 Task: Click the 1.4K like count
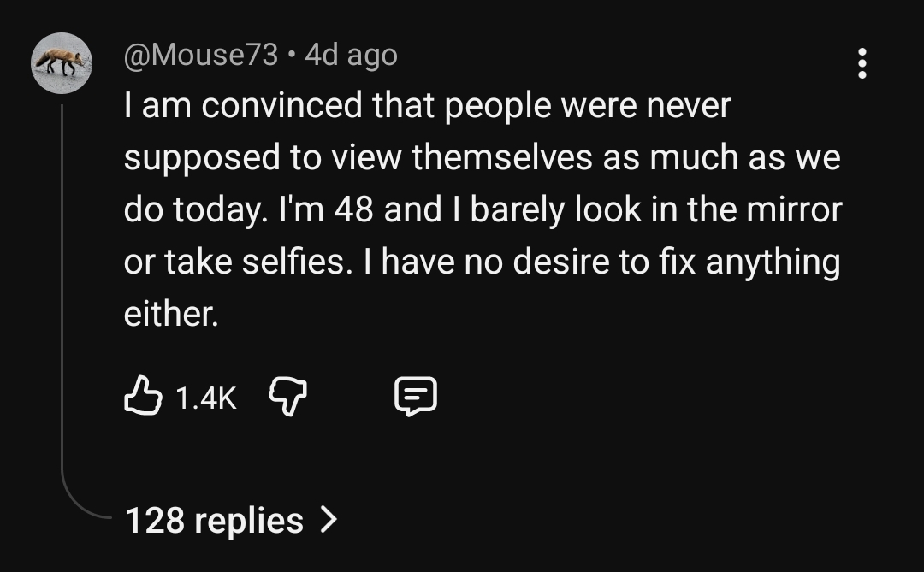tap(206, 398)
